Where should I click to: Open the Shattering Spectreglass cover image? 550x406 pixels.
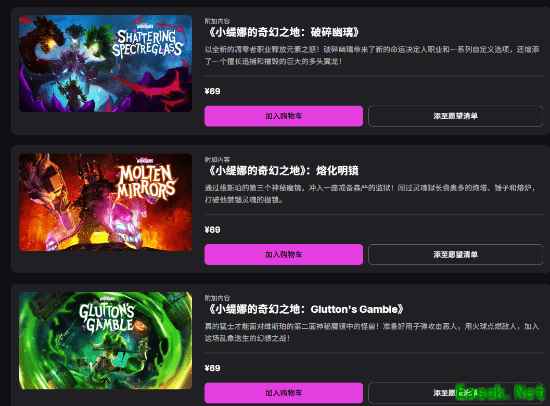pyautogui.click(x=105, y=64)
